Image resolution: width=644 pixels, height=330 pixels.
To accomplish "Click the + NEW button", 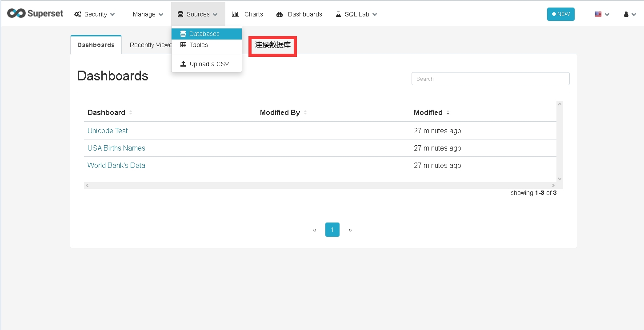I will [x=561, y=14].
